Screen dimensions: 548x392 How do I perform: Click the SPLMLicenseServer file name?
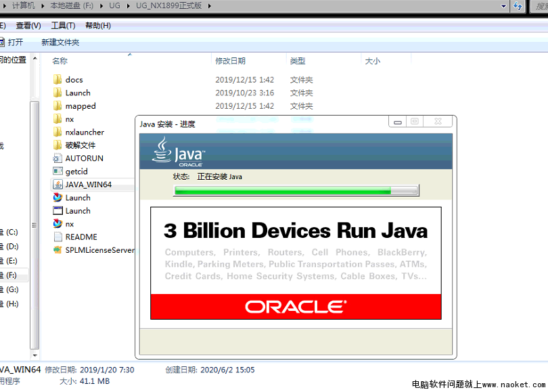pyautogui.click(x=99, y=250)
